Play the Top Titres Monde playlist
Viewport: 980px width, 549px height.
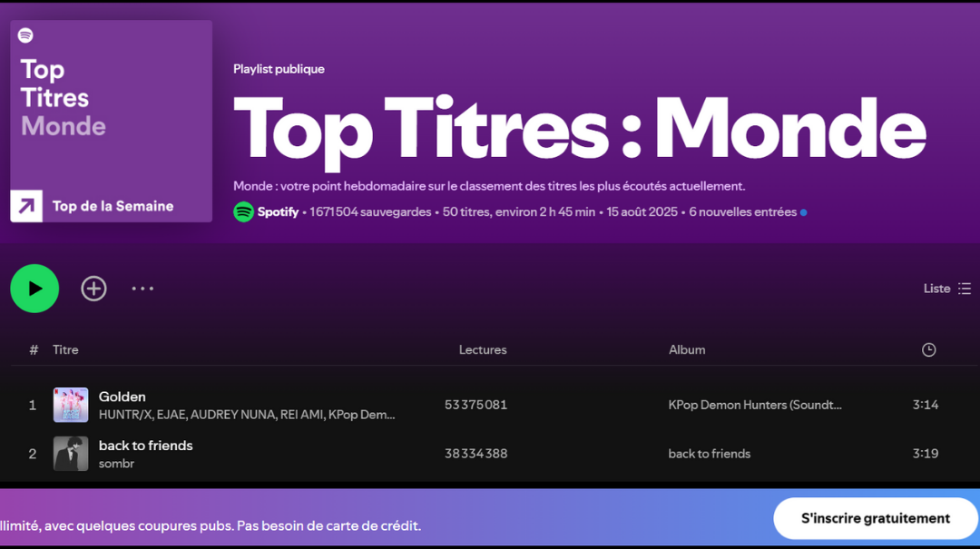[x=34, y=289]
